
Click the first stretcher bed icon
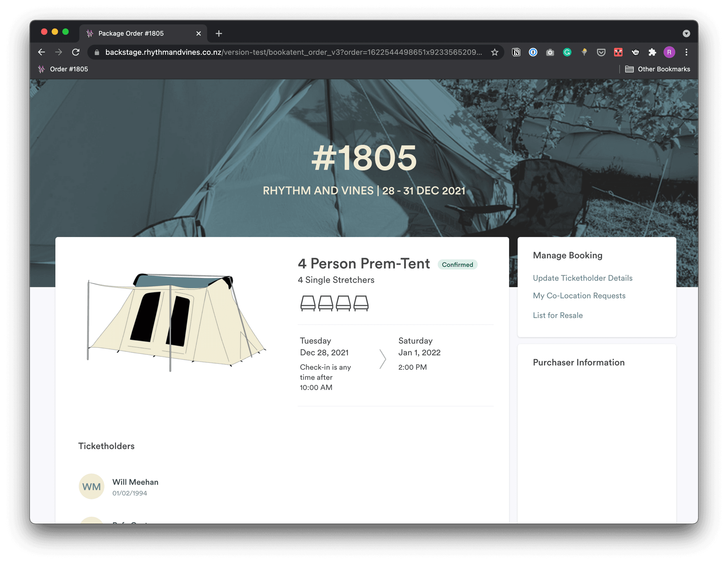308,303
